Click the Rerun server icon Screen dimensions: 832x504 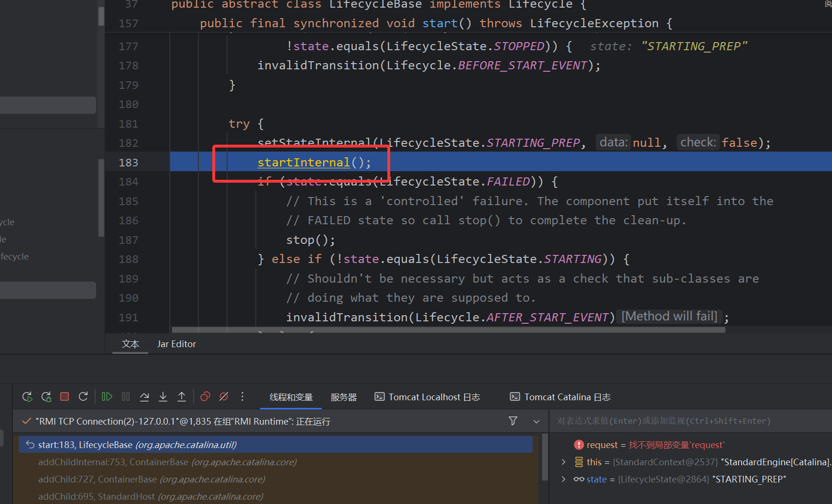pos(27,397)
